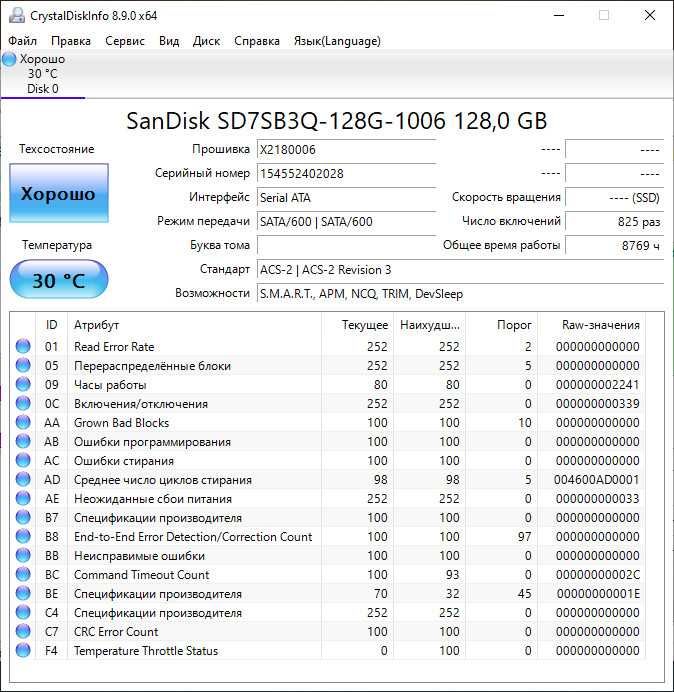Image resolution: width=674 pixels, height=692 pixels.
Task: Click the status orb for Часы работы
Action: (23, 384)
